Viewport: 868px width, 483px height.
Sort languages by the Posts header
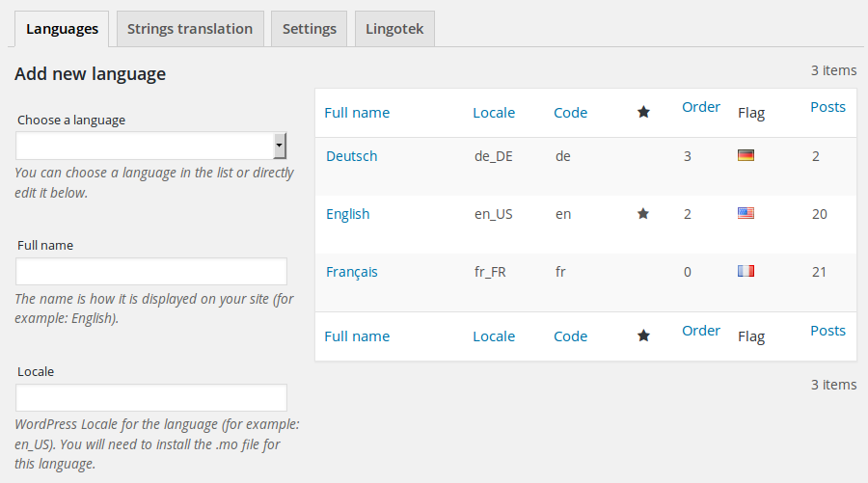tap(827, 107)
